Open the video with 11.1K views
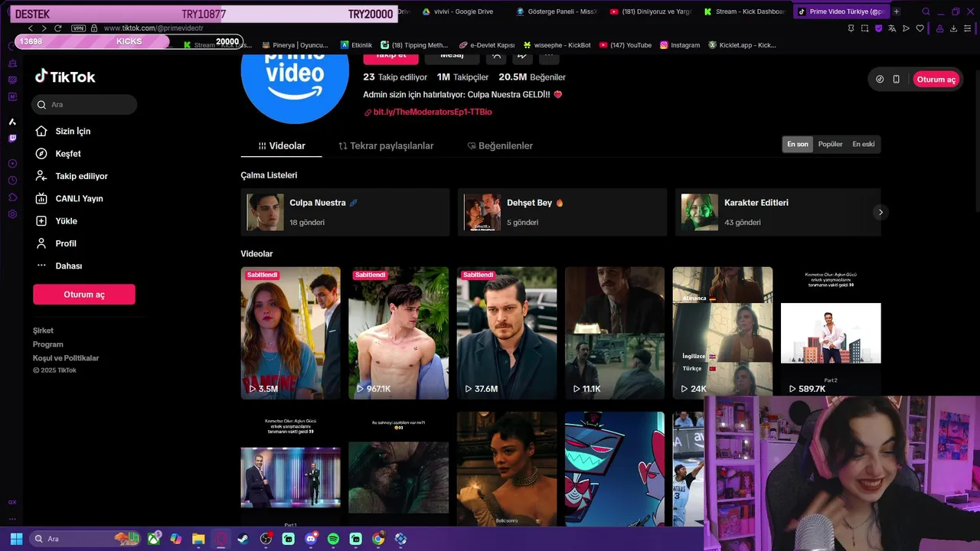Screen dimensions: 980x551 (614, 333)
